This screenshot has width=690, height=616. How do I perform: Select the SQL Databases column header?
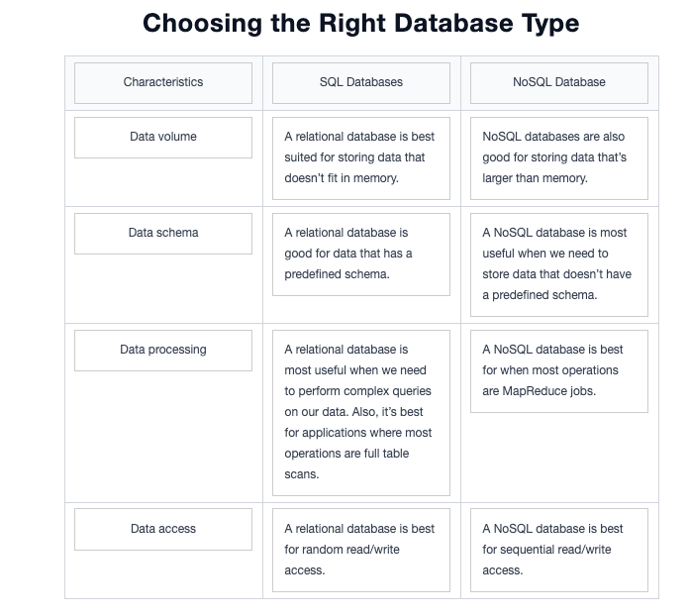tap(361, 83)
